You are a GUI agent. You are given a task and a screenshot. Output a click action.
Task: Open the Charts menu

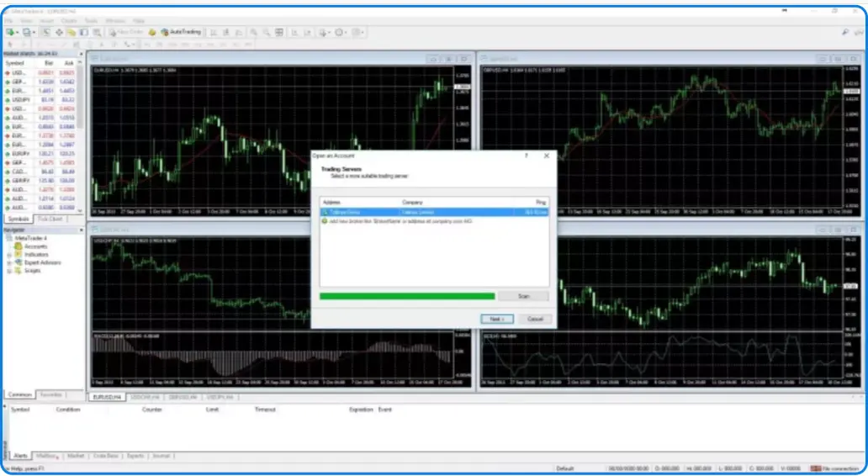point(69,21)
